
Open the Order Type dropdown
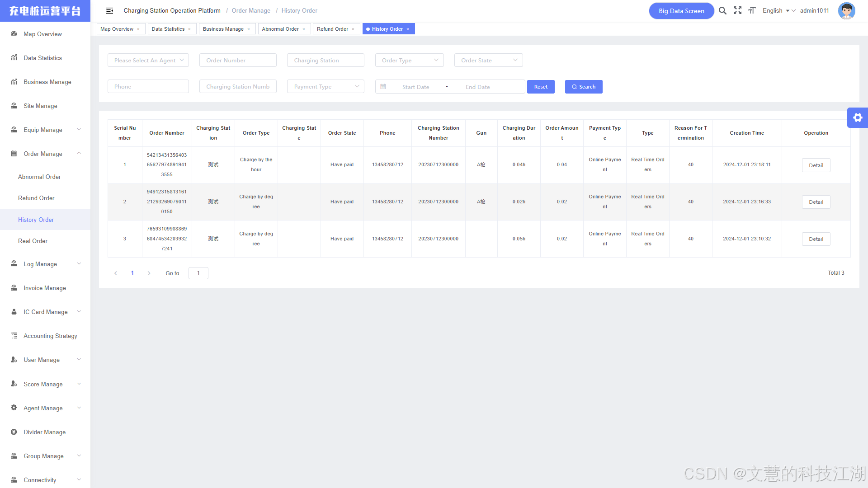[409, 60]
